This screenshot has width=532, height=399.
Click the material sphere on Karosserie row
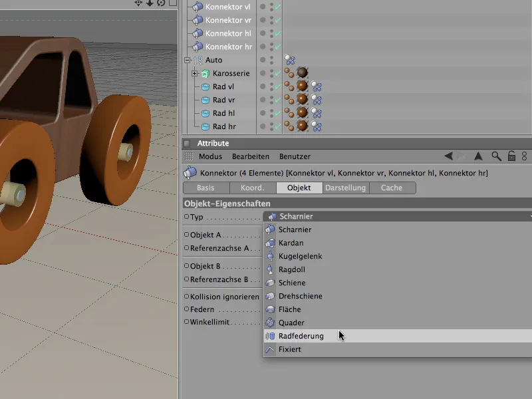click(302, 73)
